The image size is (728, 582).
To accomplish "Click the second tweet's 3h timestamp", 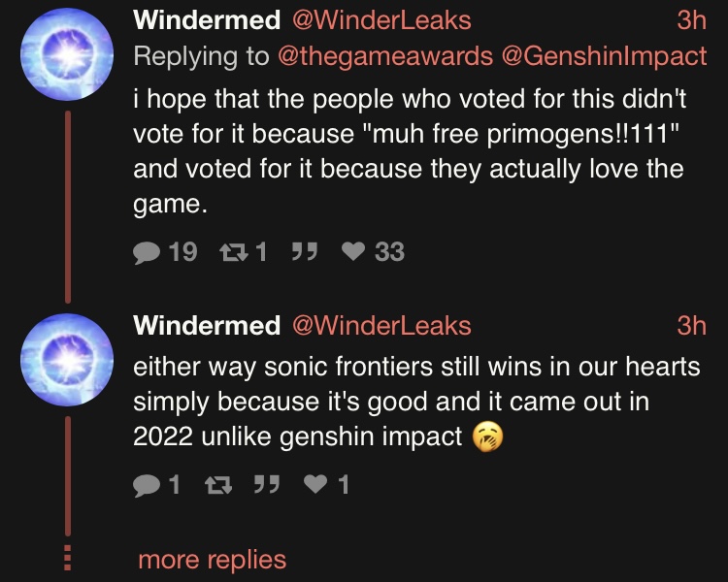I will coord(692,326).
